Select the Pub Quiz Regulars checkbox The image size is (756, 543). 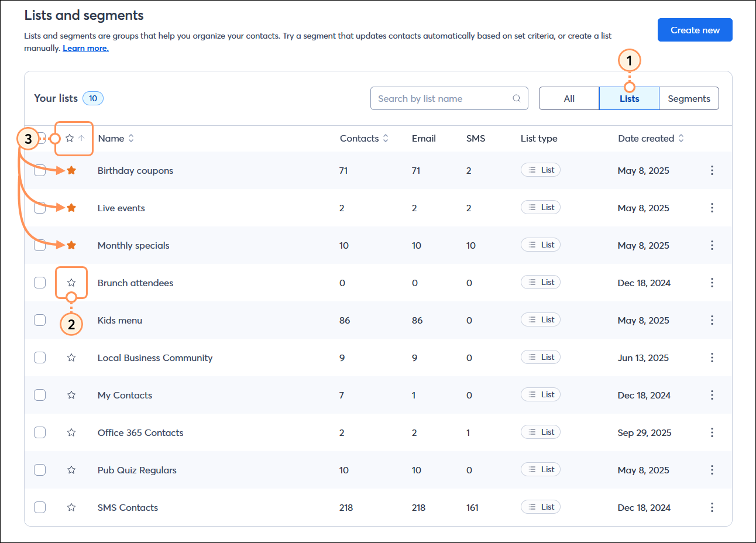pos(40,470)
